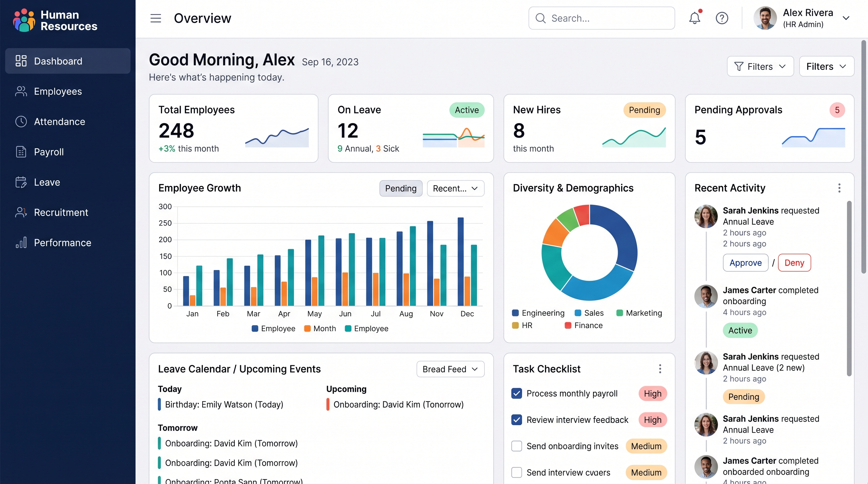Click the Pending badge on New Hires
868x484 pixels.
pos(644,110)
